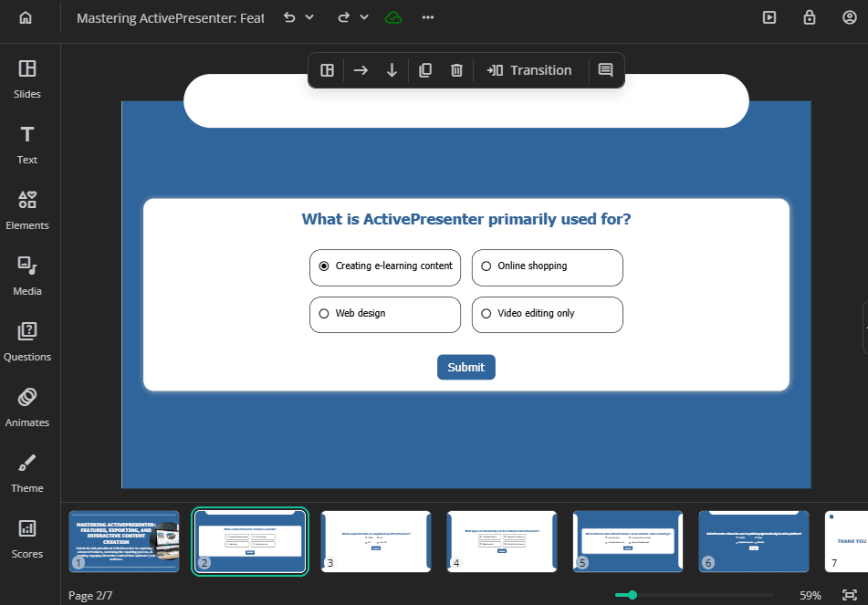Select slide 4 thumbnail
The height and width of the screenshot is (605, 868).
coord(501,541)
